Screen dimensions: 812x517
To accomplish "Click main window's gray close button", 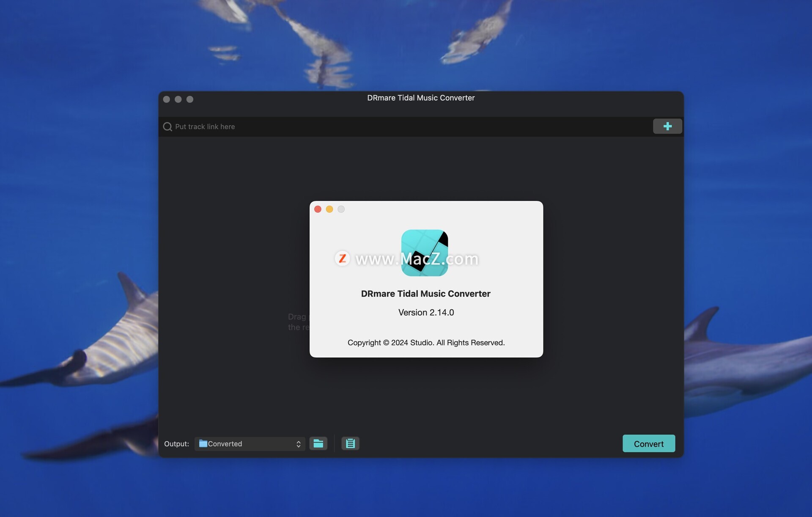I will point(166,99).
